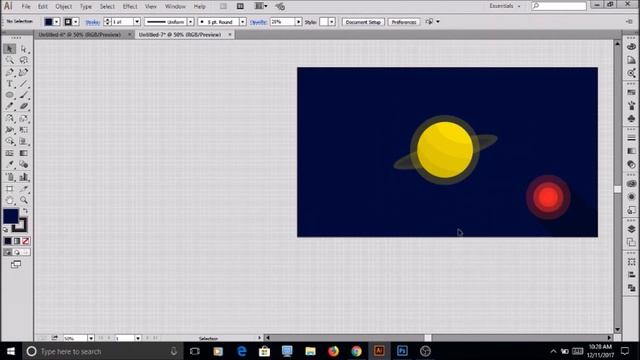Select the Gradient tool
640x360 pixels.
click(x=24, y=153)
